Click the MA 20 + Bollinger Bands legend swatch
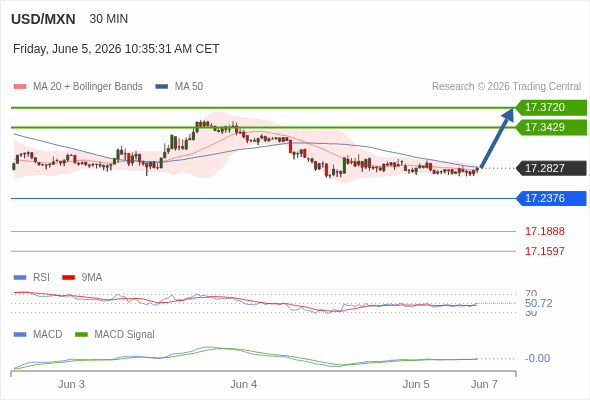 [20, 87]
